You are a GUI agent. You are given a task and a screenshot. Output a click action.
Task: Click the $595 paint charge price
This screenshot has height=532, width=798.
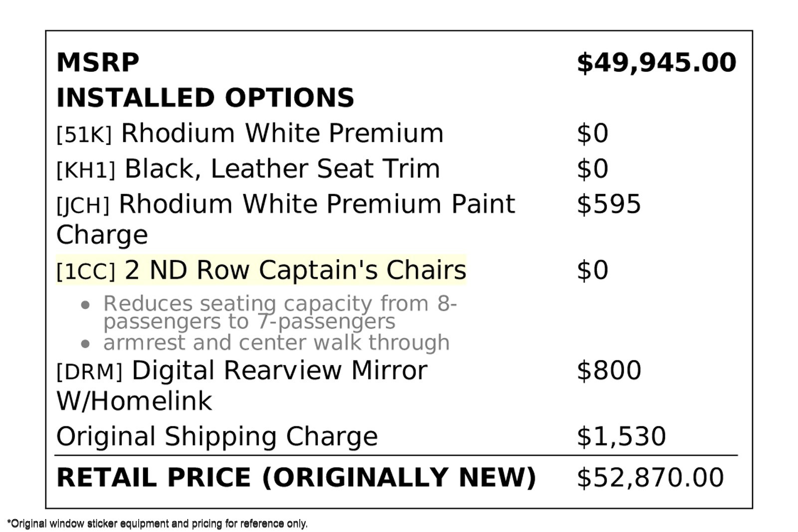[608, 204]
